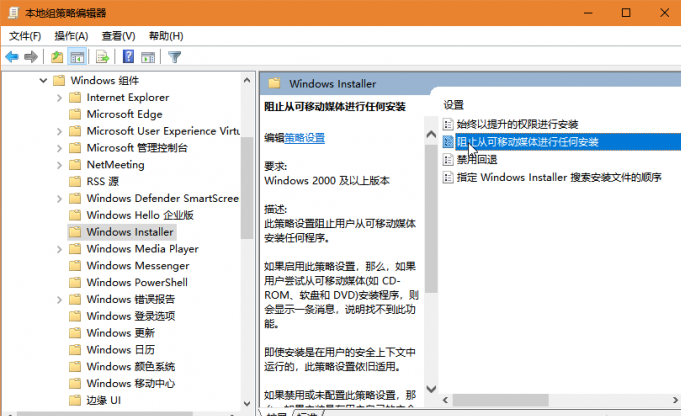Select the Windows 移动中心 tree item
Image resolution: width=681 pixels, height=416 pixels.
click(x=131, y=383)
